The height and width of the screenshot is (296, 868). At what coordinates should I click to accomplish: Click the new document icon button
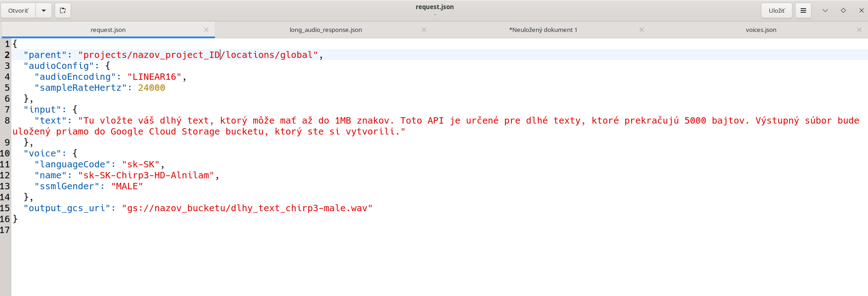[x=63, y=10]
